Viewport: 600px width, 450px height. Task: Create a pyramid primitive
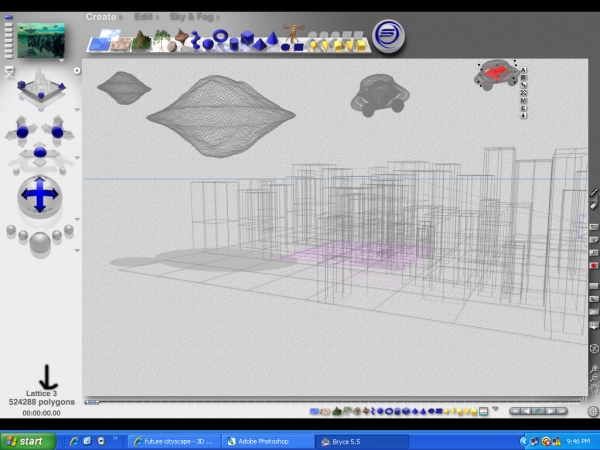pos(259,45)
